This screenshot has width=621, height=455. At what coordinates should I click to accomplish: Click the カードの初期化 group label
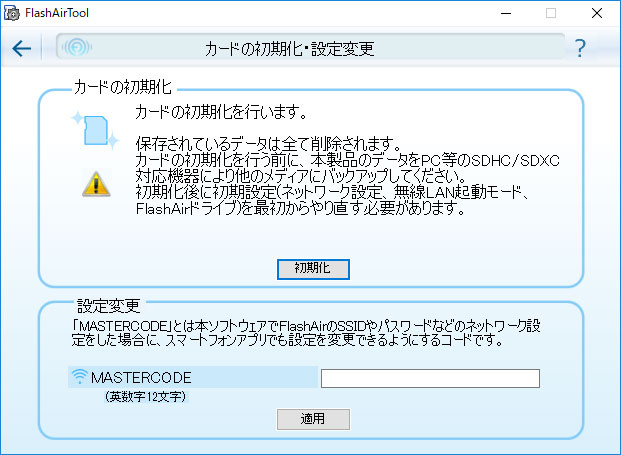[x=123, y=87]
